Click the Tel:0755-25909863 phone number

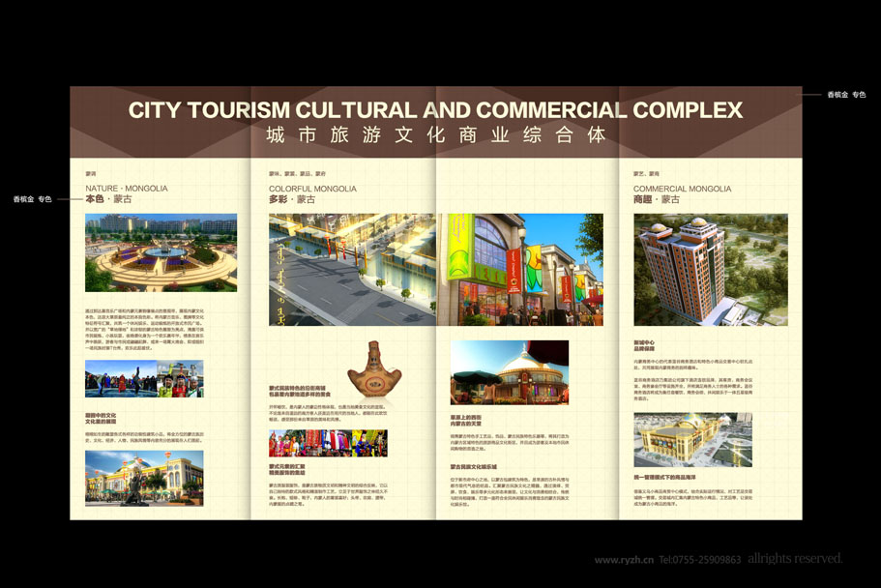pyautogui.click(x=700, y=560)
